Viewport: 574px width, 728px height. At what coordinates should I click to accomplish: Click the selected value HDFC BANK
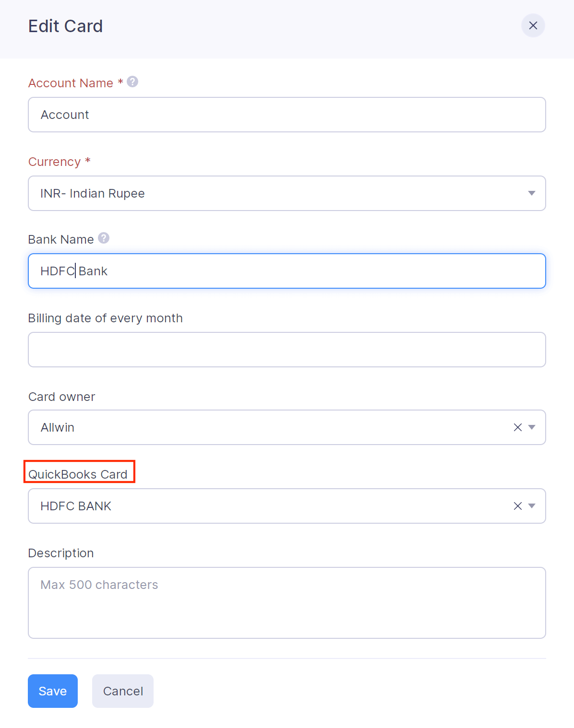(76, 506)
